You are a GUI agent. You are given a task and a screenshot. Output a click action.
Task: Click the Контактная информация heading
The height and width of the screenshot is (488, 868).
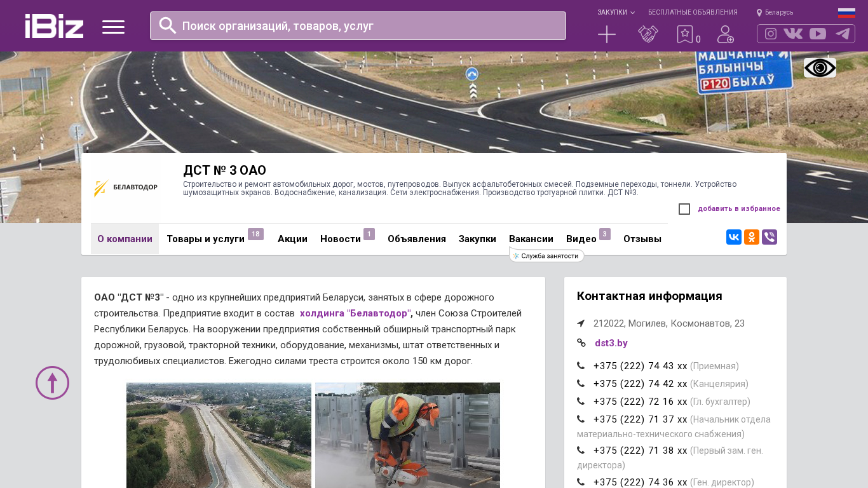(x=649, y=296)
